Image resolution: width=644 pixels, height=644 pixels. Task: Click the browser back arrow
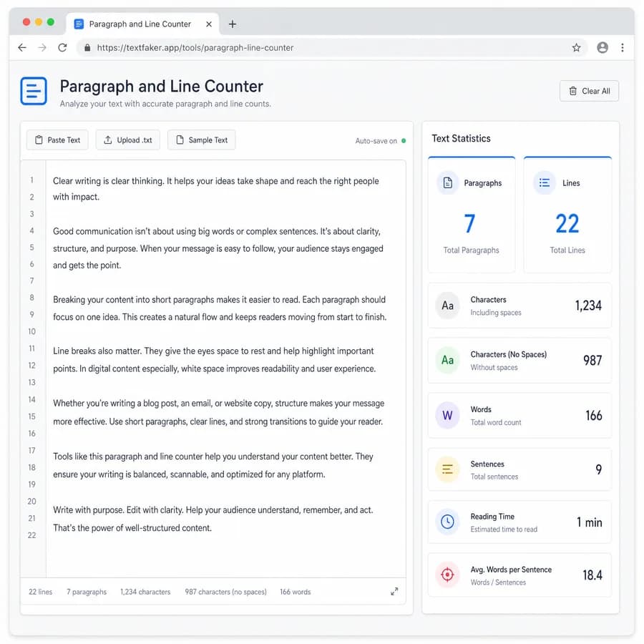tap(22, 48)
